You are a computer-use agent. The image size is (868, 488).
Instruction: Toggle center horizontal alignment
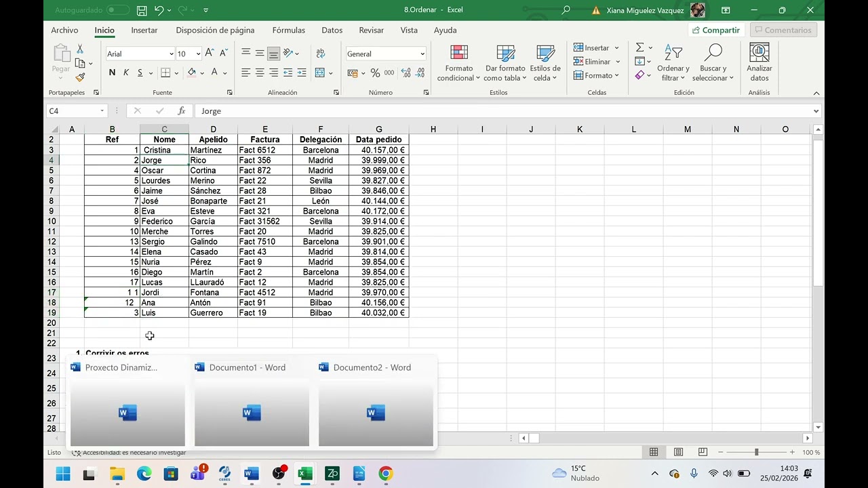point(260,73)
